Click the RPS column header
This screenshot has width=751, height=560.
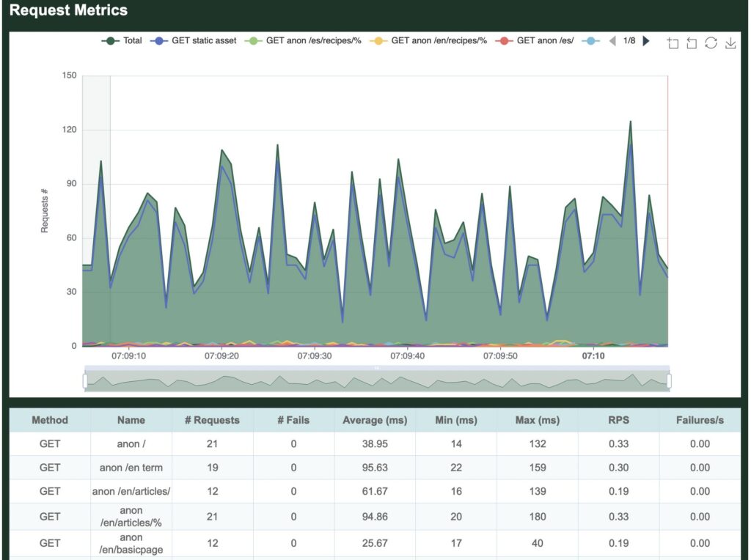coord(619,420)
